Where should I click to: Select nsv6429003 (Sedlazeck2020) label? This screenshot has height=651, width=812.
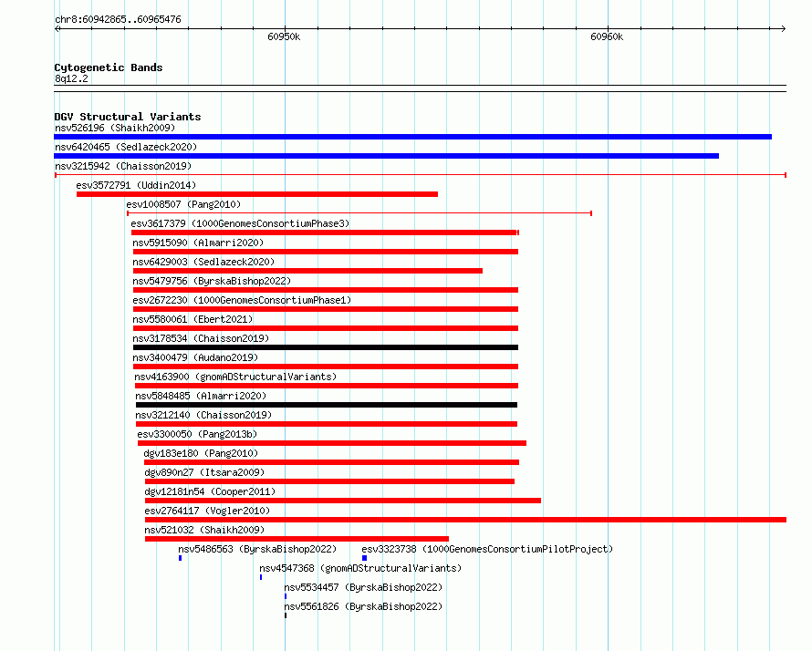[x=203, y=262]
